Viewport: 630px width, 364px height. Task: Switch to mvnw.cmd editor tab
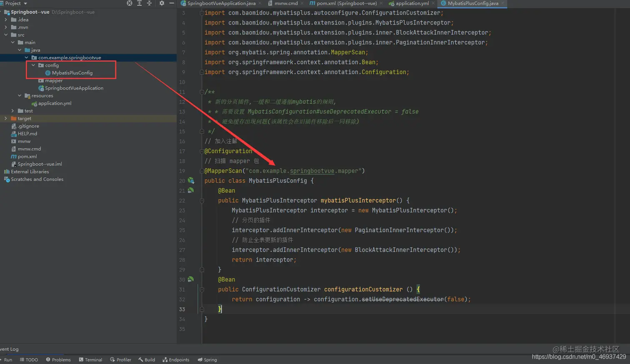[x=286, y=3]
